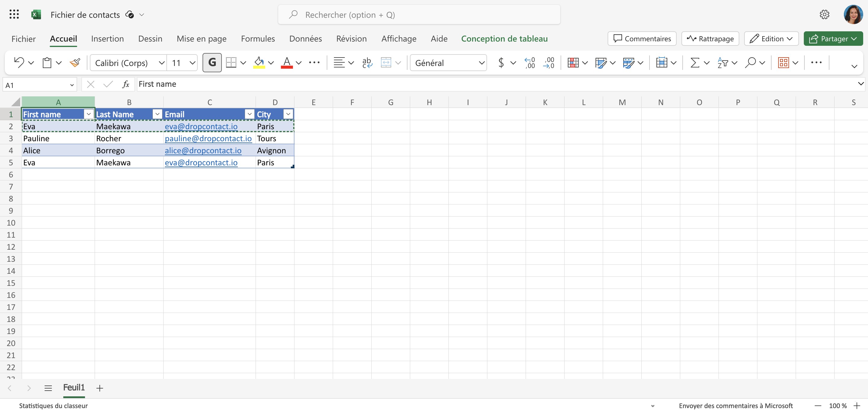Expand the Calibri font name dropdown
Image resolution: width=868 pixels, height=412 pixels.
(162, 63)
